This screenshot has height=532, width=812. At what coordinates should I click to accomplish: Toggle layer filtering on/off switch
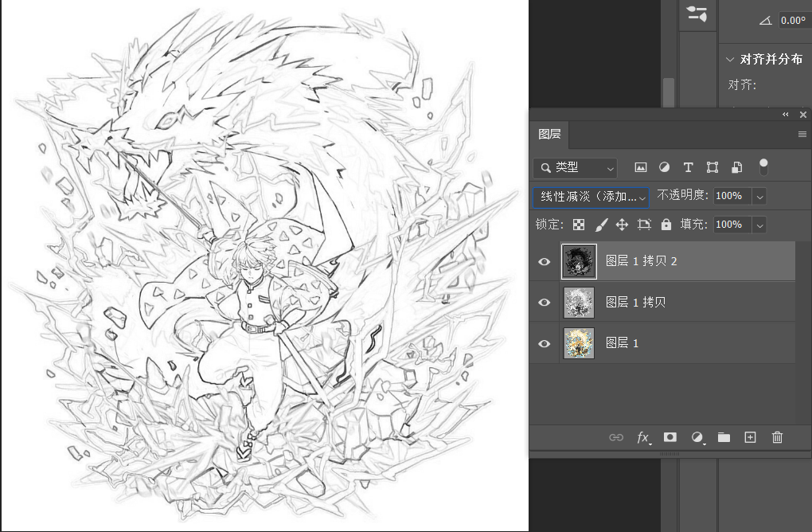763,166
